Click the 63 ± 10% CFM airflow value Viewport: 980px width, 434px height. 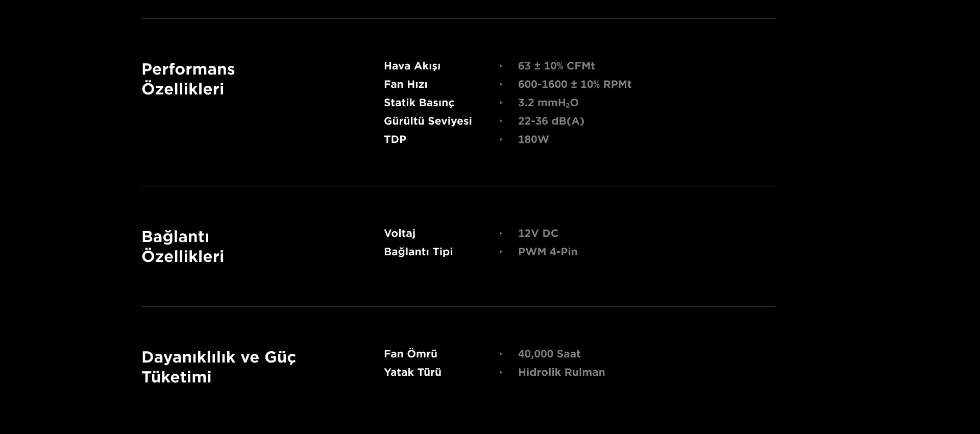(x=556, y=66)
